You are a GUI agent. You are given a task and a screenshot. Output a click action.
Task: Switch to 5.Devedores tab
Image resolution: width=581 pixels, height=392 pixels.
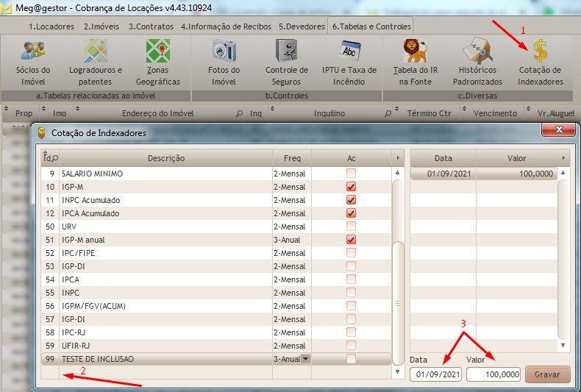(302, 26)
